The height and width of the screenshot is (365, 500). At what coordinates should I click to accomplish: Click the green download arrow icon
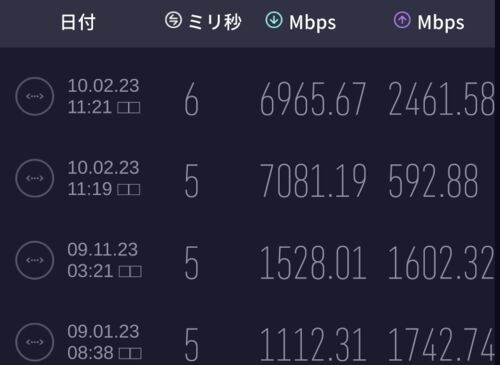pyautogui.click(x=274, y=20)
